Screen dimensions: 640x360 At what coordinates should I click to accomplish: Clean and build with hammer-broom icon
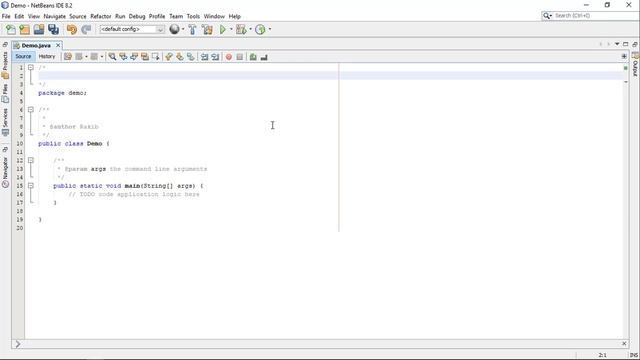click(x=207, y=29)
